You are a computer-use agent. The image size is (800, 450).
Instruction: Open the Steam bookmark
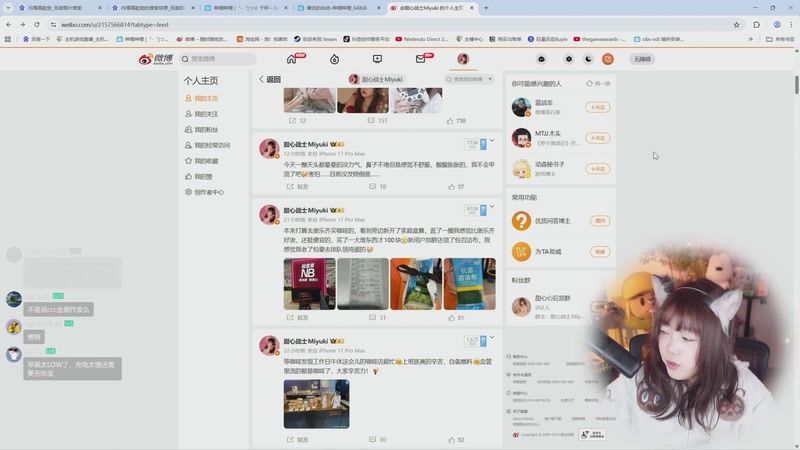[315, 39]
